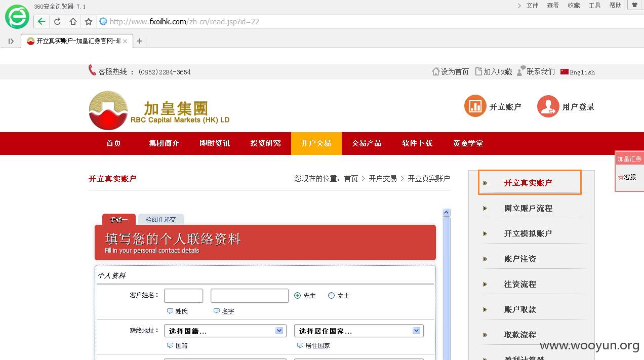Click the form's vertical scrollbar track

coord(446,289)
